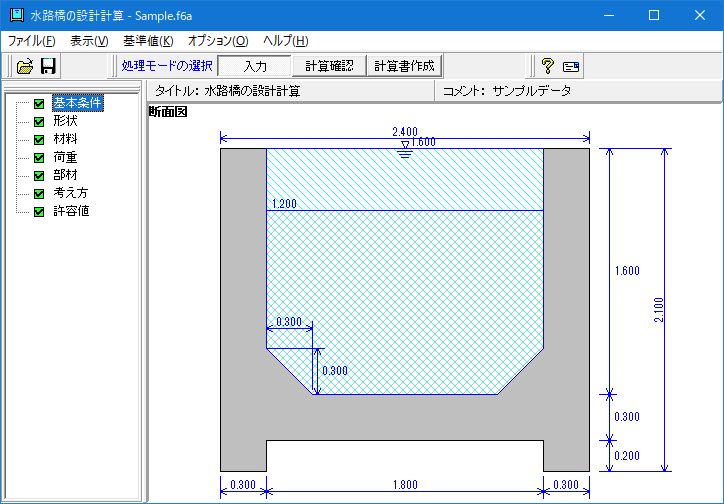Open help via the yellow question mark icon
This screenshot has width=724, height=504.
(x=548, y=66)
